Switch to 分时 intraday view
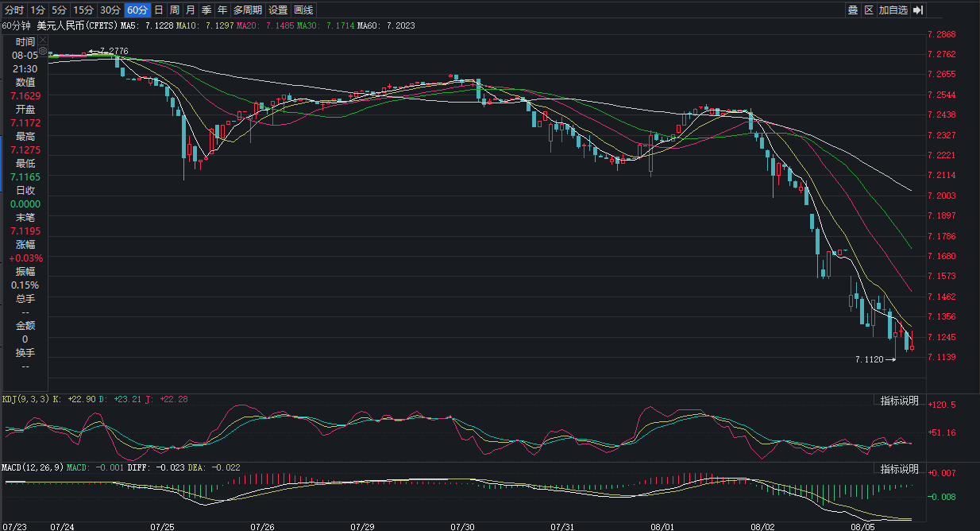The image size is (980, 531). pyautogui.click(x=14, y=10)
